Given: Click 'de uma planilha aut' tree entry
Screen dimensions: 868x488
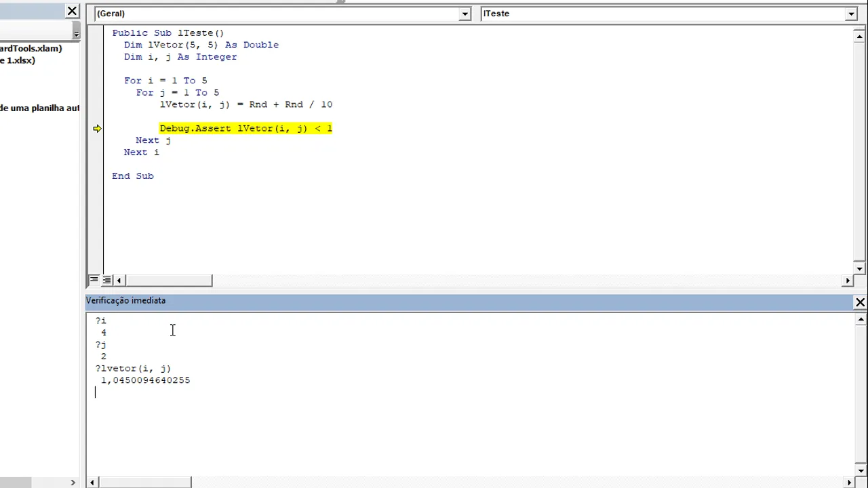Looking at the screenshot, I should (x=39, y=108).
